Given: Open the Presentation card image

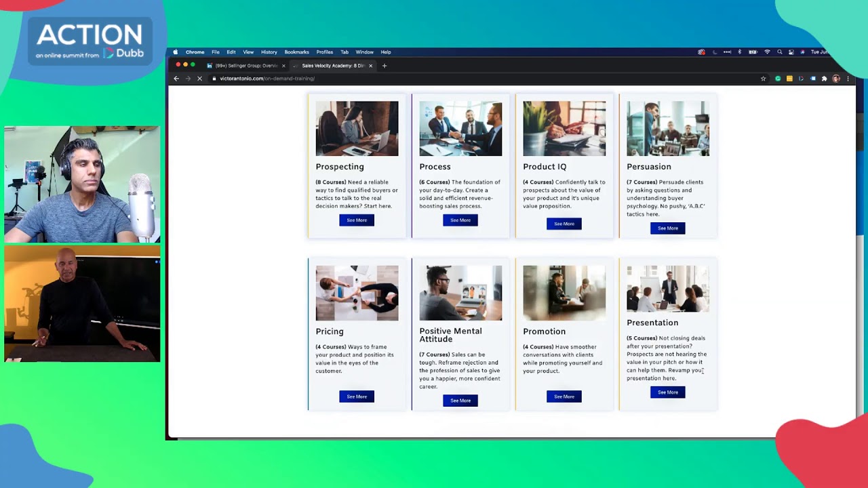Looking at the screenshot, I should 668,289.
